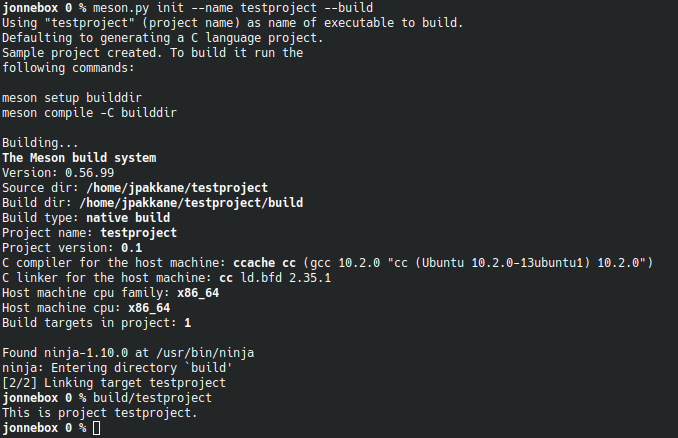Click the "Building..." status line
Image resolution: width=678 pixels, height=438 pixels.
coord(36,143)
